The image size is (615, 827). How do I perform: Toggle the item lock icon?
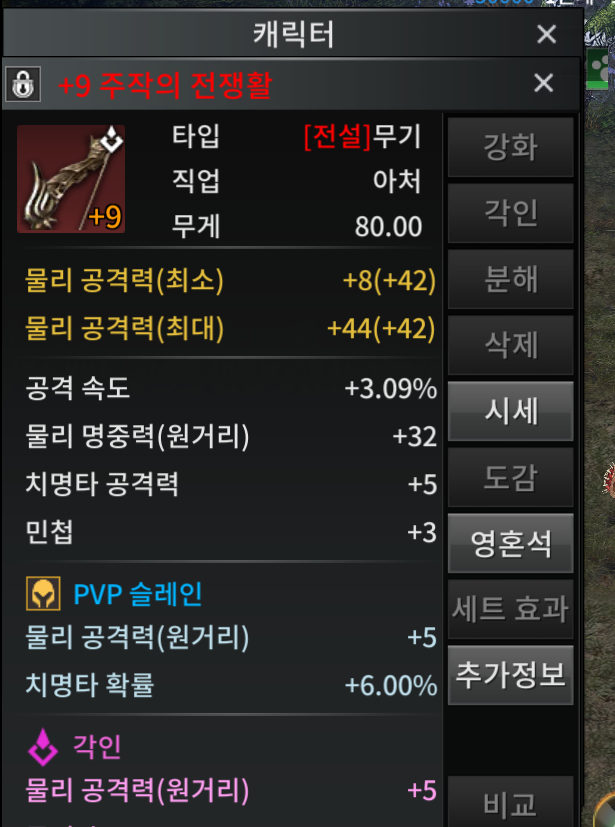tap(23, 83)
